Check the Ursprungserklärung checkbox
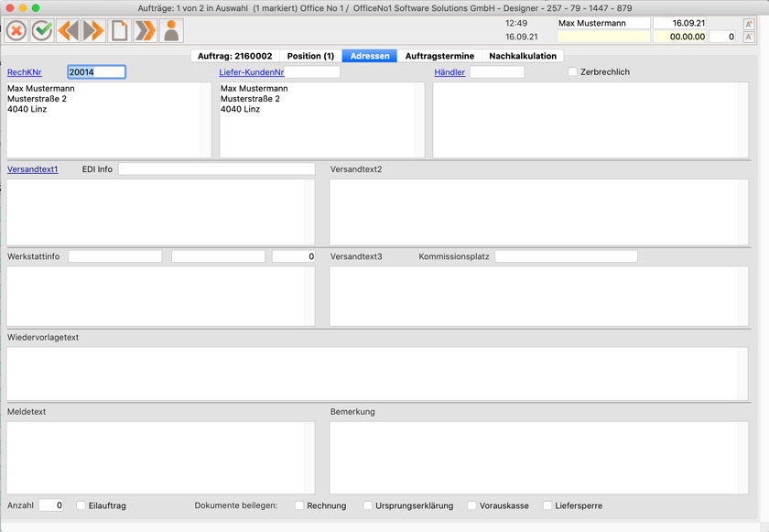The width and height of the screenshot is (769, 532). click(367, 505)
